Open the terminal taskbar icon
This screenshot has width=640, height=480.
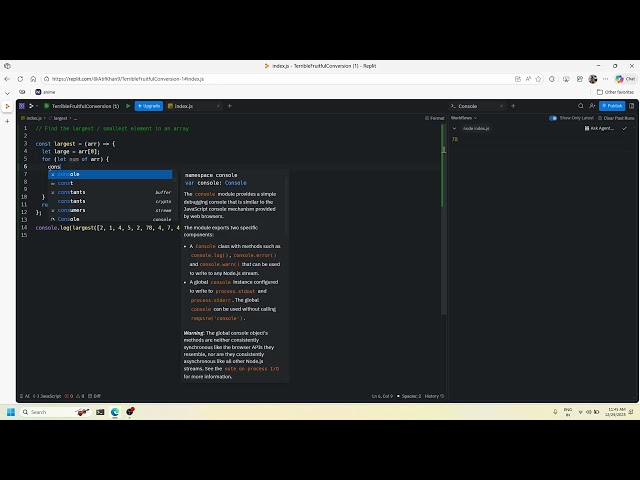100,412
